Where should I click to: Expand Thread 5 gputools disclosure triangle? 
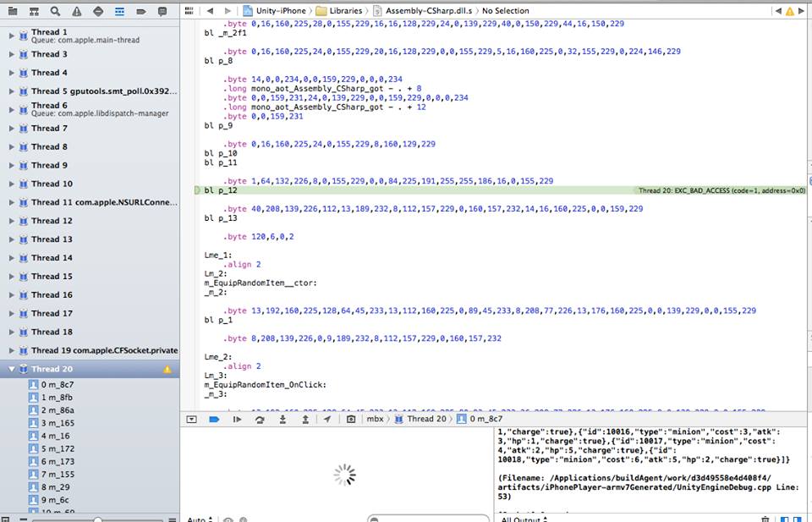click(11, 91)
